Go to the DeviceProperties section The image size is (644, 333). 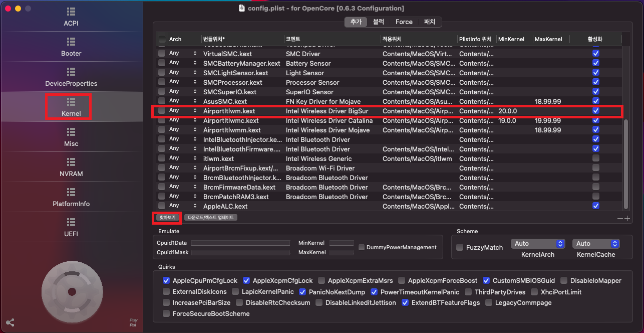(x=71, y=77)
